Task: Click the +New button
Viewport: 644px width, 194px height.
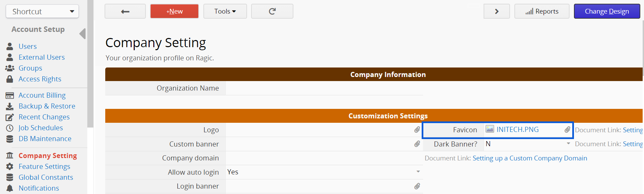Action: [174, 12]
